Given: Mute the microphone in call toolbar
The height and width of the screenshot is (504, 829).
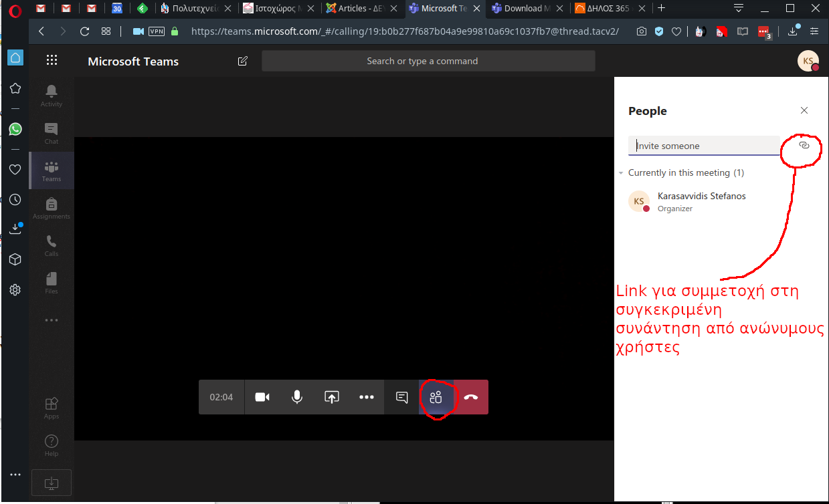Looking at the screenshot, I should [297, 397].
